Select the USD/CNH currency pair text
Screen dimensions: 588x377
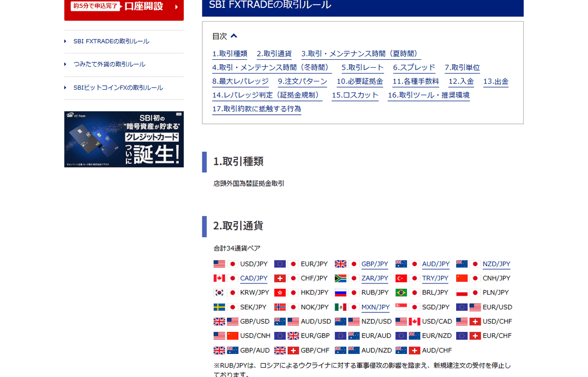click(x=255, y=336)
